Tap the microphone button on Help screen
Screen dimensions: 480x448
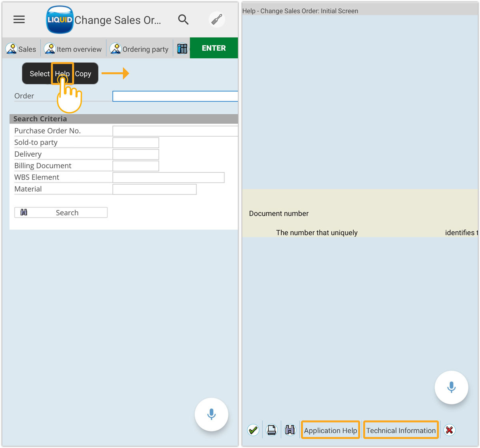click(x=451, y=387)
